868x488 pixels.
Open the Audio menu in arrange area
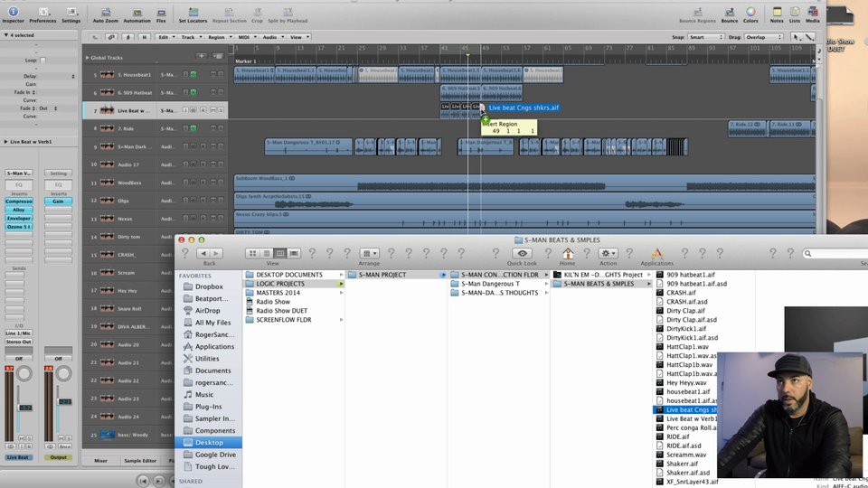(272, 37)
